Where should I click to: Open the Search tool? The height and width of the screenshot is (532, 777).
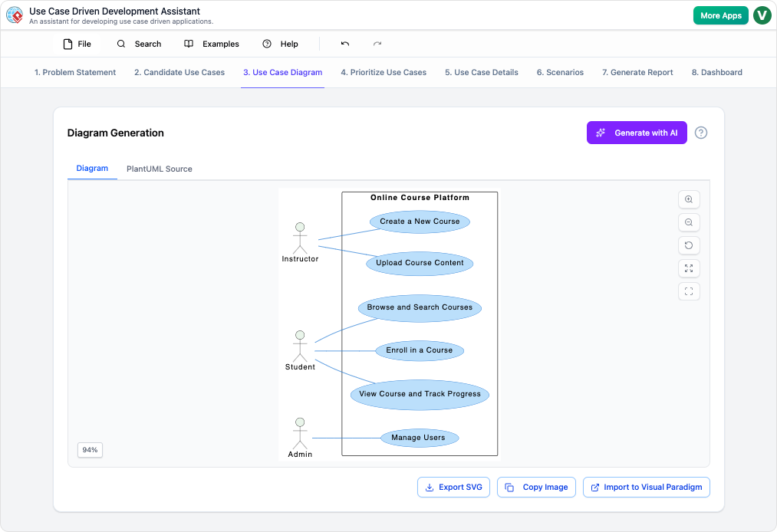[x=139, y=44]
